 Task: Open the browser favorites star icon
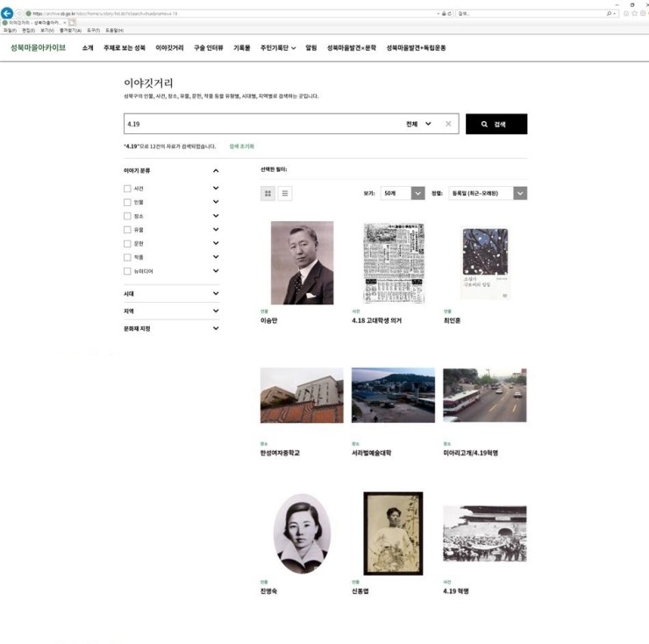(x=634, y=13)
